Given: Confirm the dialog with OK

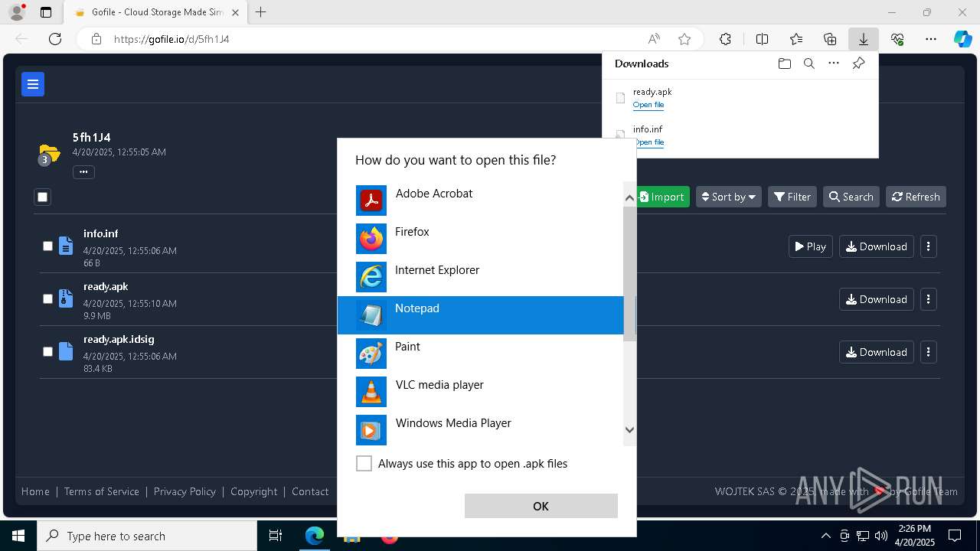Looking at the screenshot, I should pos(541,506).
